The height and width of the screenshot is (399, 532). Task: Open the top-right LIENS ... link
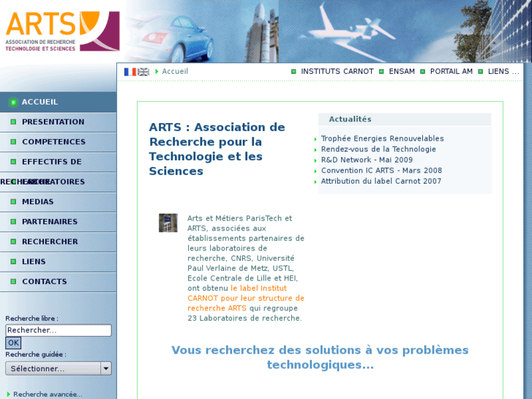click(503, 72)
